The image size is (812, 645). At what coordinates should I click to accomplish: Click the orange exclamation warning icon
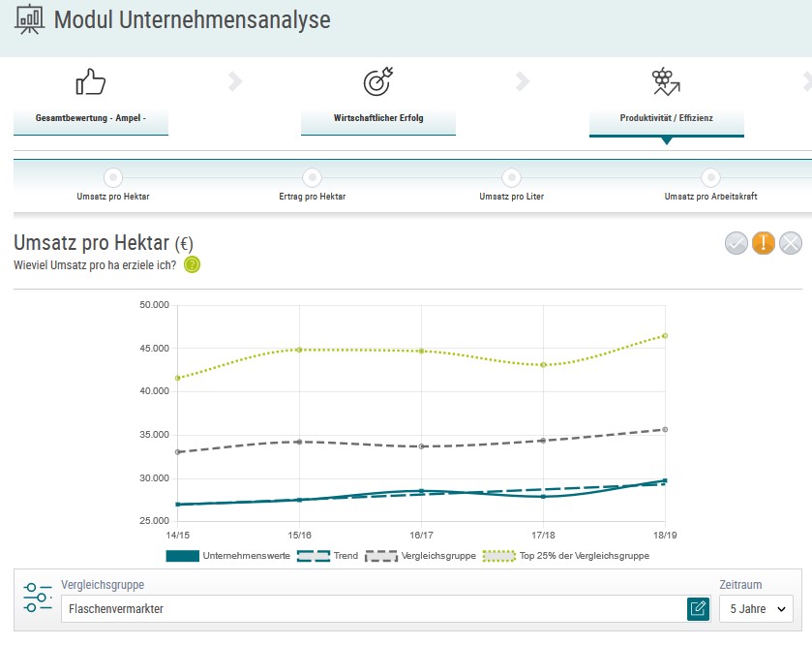(x=764, y=243)
